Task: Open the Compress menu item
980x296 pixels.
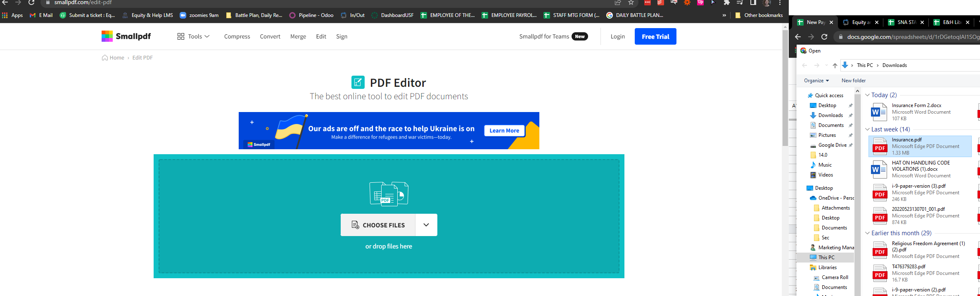Action: (x=237, y=36)
